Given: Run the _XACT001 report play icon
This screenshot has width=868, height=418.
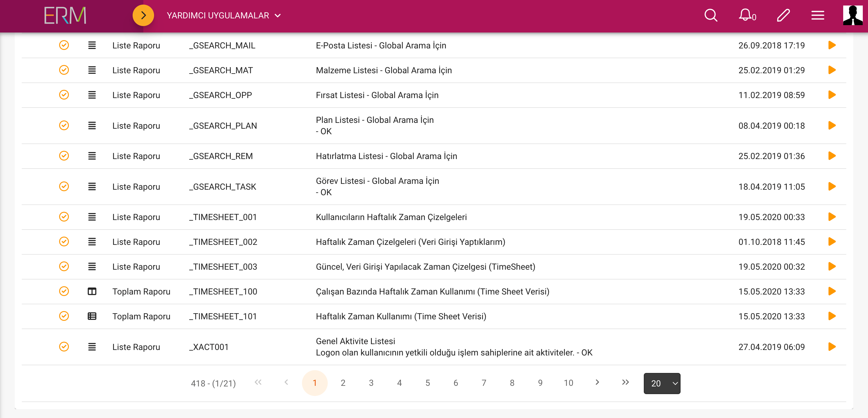Looking at the screenshot, I should pyautogui.click(x=832, y=347).
